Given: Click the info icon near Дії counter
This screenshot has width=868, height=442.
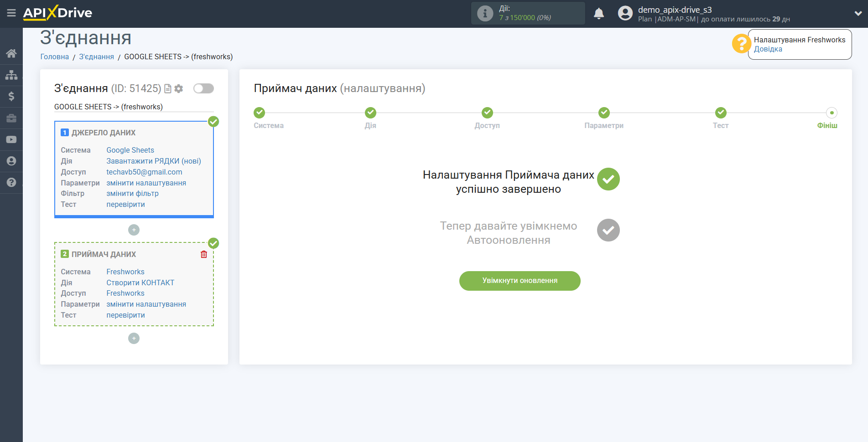Looking at the screenshot, I should click(485, 14).
